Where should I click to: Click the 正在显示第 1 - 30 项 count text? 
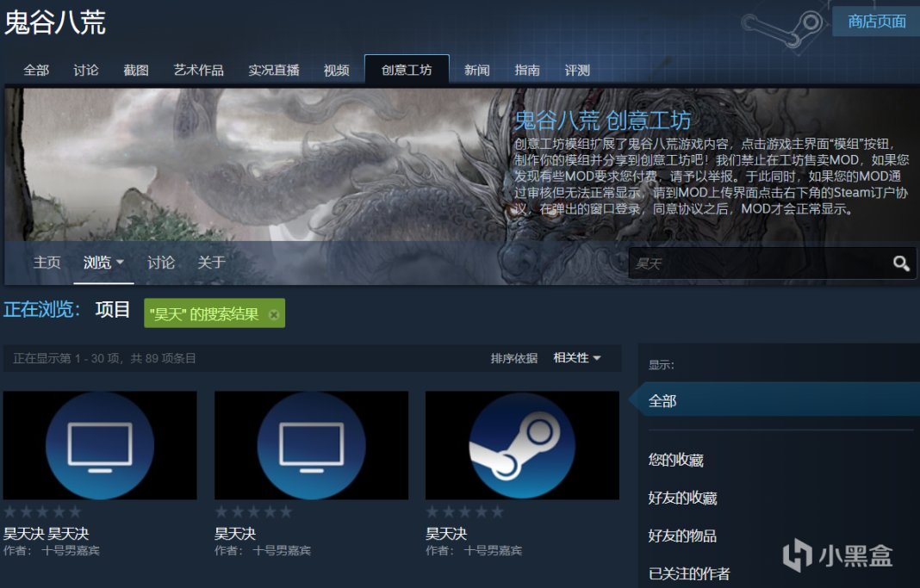(104, 358)
